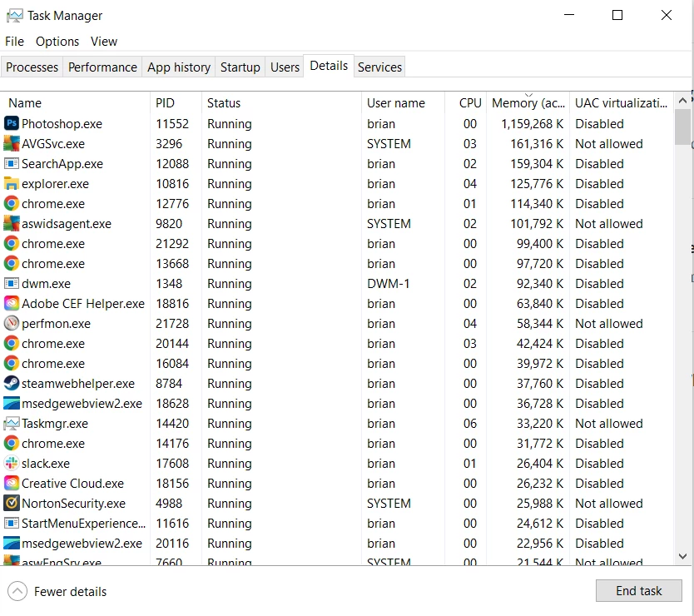Click PID 11616 cell

(172, 523)
